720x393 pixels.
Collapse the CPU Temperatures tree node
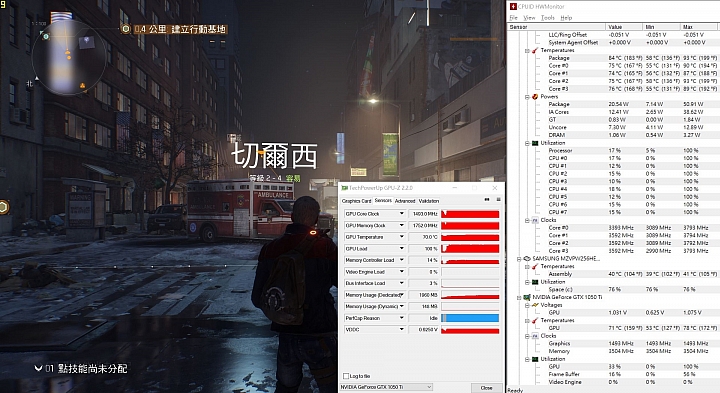[527, 51]
